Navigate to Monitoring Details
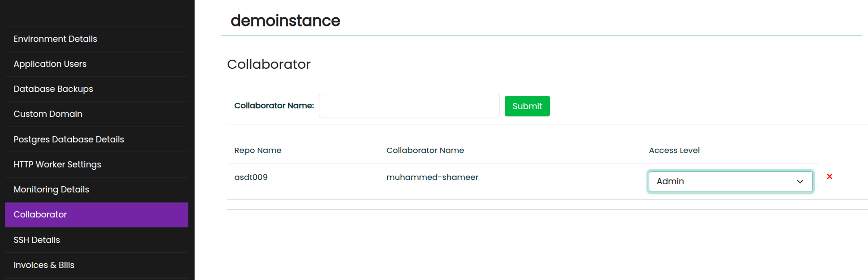 click(x=96, y=190)
